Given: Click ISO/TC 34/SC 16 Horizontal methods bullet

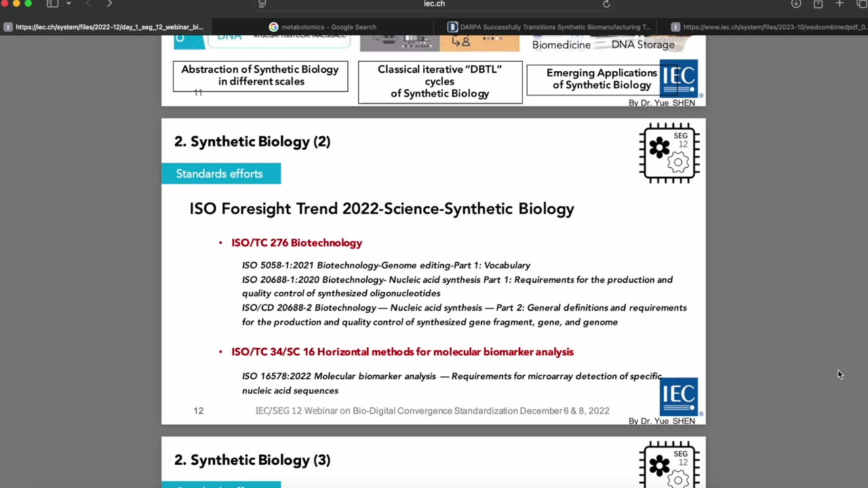Looking at the screenshot, I should [x=402, y=352].
